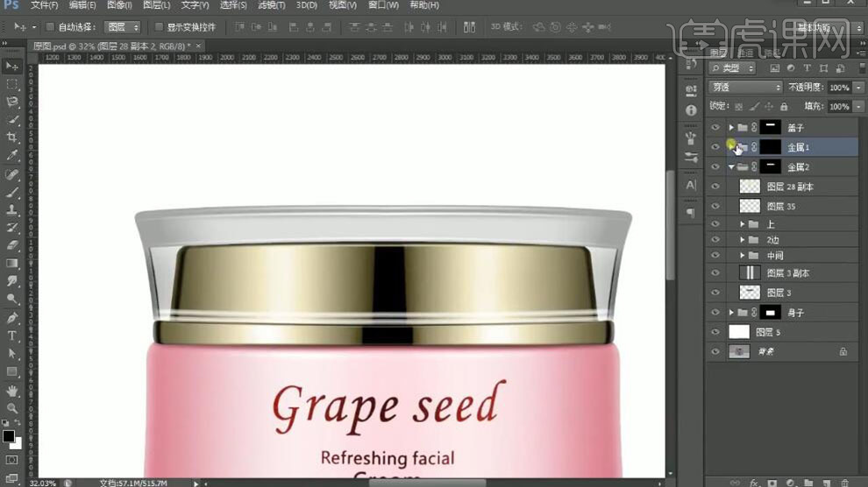
Task: Expand the 2边 group
Action: tap(743, 240)
